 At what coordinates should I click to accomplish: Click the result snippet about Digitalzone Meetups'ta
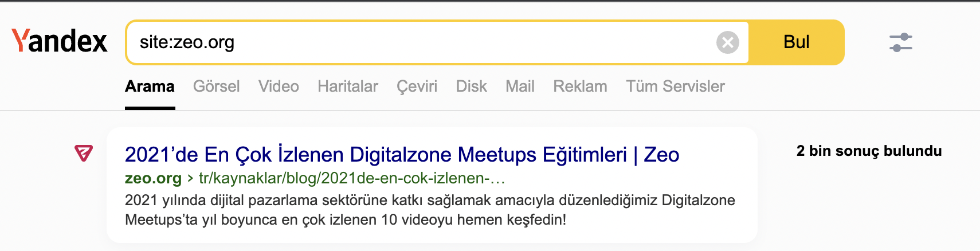(x=430, y=210)
